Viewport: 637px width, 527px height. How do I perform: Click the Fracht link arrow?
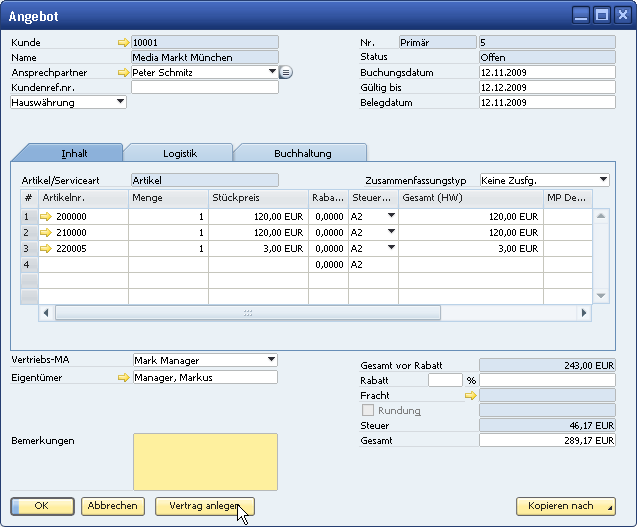coord(470,396)
